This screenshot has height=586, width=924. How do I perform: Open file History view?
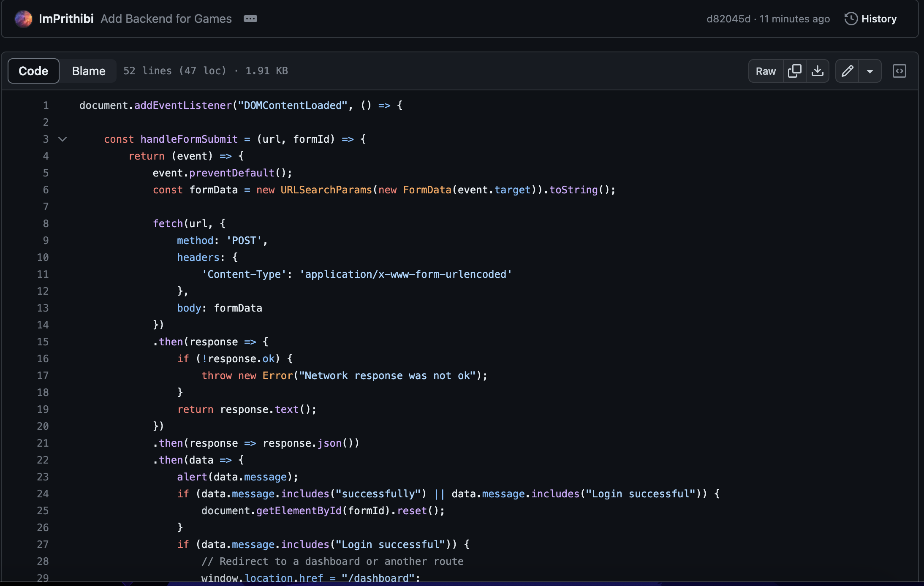[x=878, y=19]
